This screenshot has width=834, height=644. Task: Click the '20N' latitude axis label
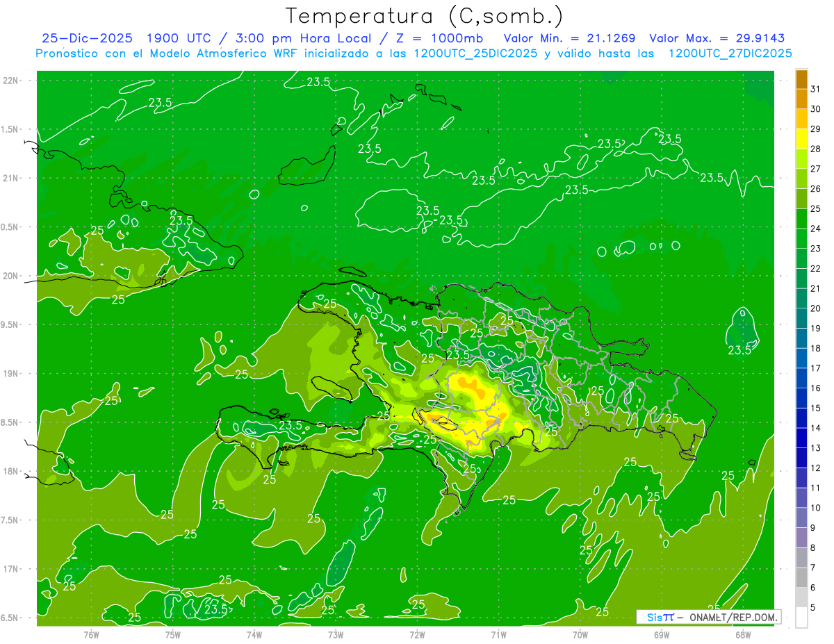click(x=12, y=276)
